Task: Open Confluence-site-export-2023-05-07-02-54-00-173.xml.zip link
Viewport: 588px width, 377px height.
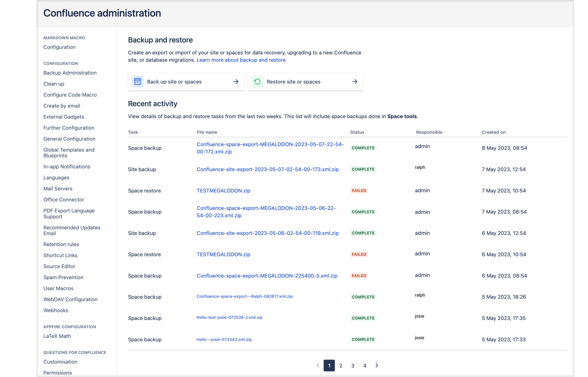Action: pos(268,169)
